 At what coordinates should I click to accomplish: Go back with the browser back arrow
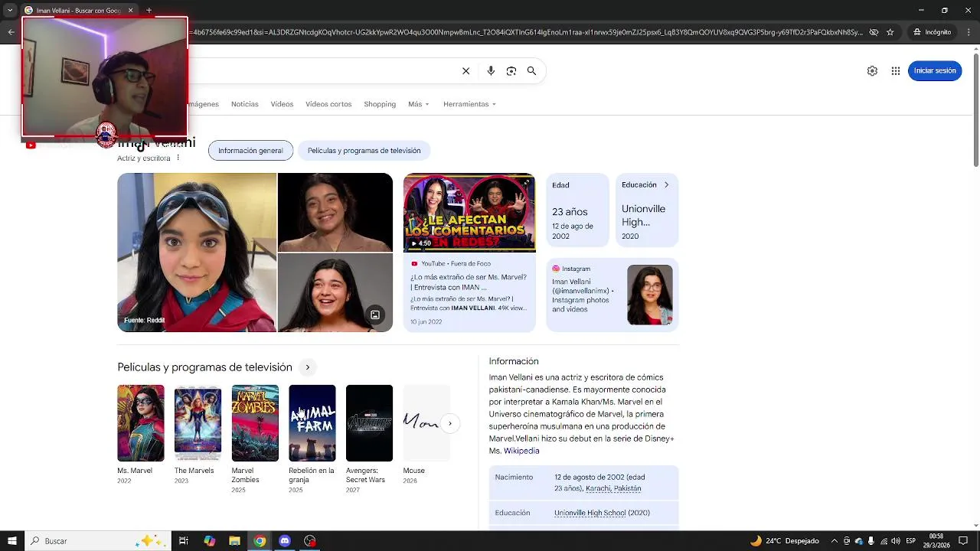pyautogui.click(x=11, y=32)
